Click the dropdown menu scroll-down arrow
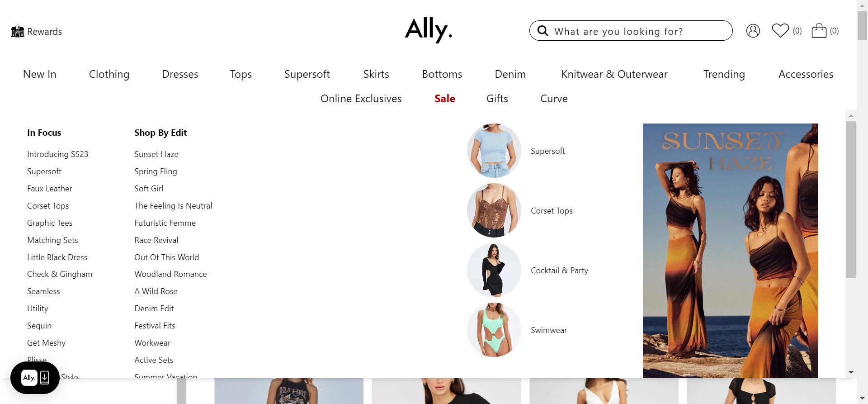The height and width of the screenshot is (404, 868). pos(851,372)
